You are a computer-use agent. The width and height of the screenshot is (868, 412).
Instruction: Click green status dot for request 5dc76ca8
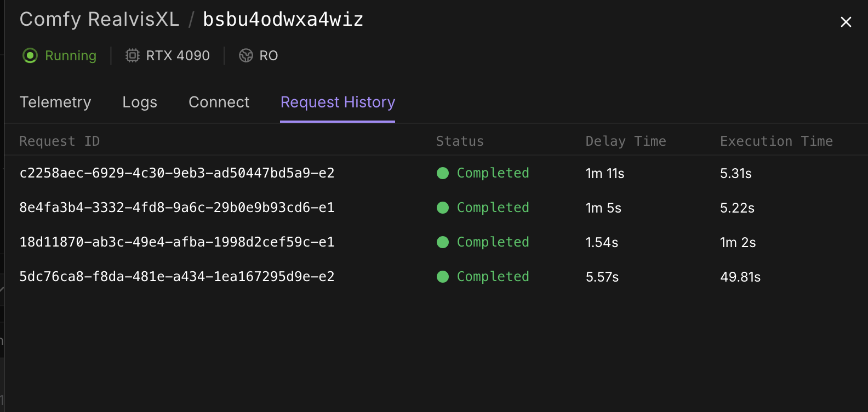coord(443,277)
